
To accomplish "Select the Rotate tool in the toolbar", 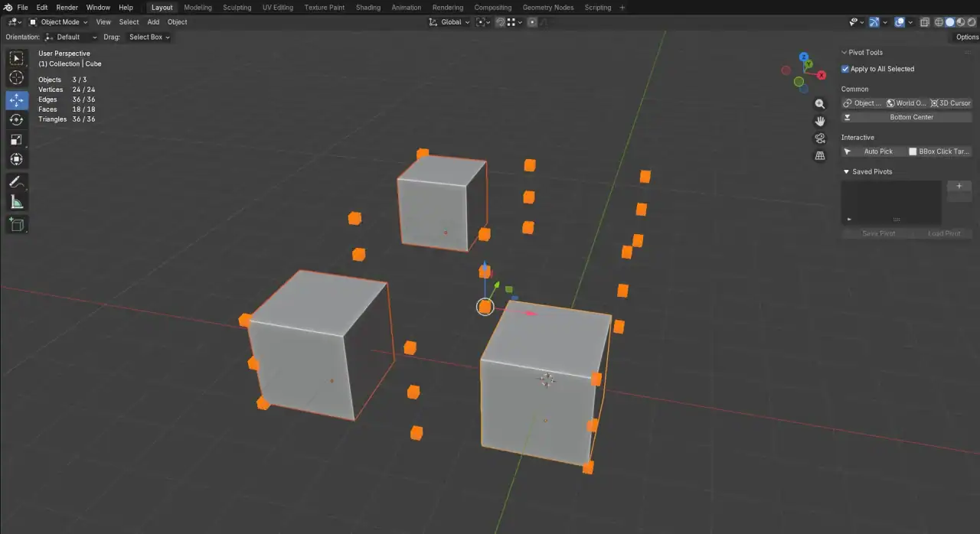I will pyautogui.click(x=16, y=120).
